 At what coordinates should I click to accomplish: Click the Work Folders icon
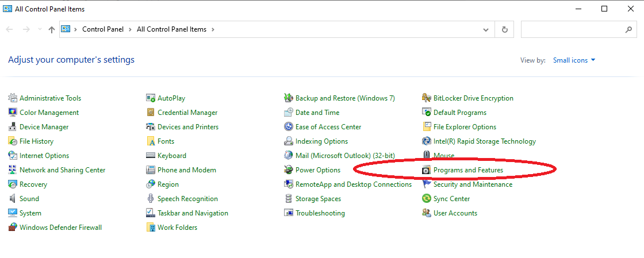coord(150,227)
